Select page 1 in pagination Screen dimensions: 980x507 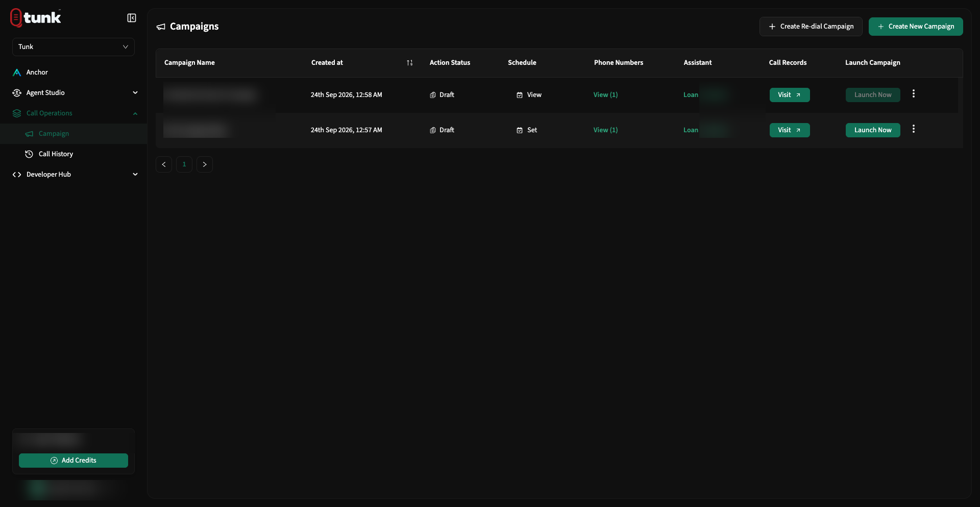click(x=184, y=164)
